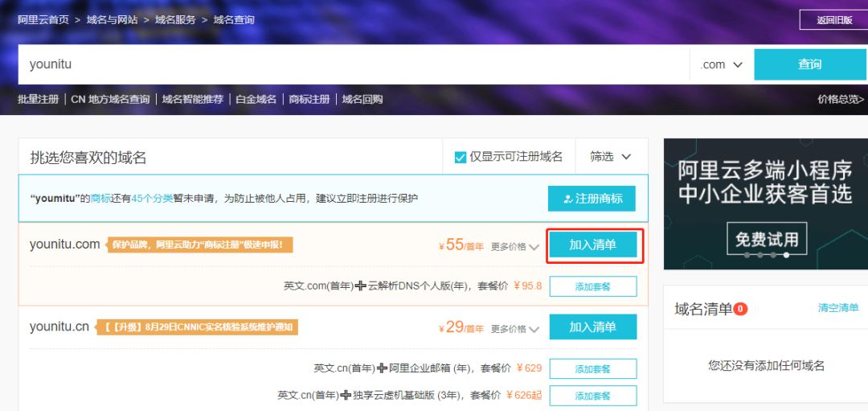Expand 更多价格 for younitu.com
The width and height of the screenshot is (868, 411).
[515, 246]
